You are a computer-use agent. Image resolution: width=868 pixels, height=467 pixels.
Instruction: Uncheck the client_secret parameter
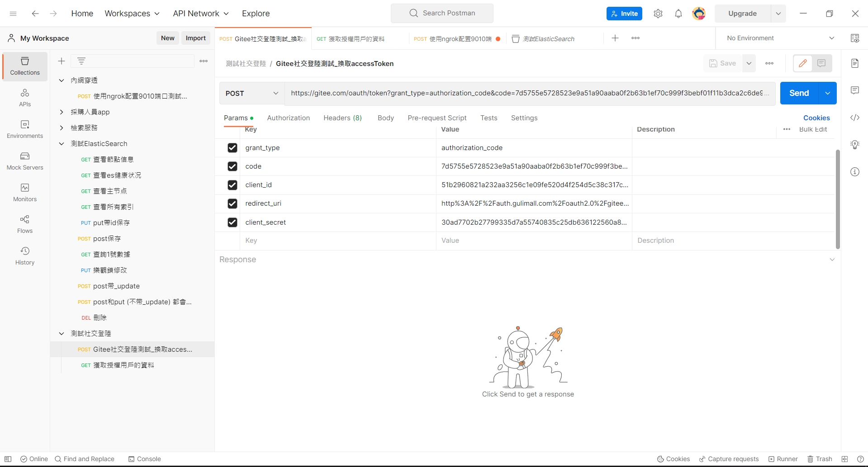pyautogui.click(x=232, y=222)
